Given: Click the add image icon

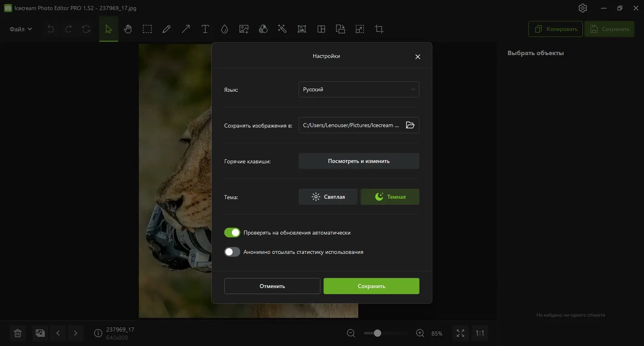Looking at the screenshot, I should tap(244, 29).
